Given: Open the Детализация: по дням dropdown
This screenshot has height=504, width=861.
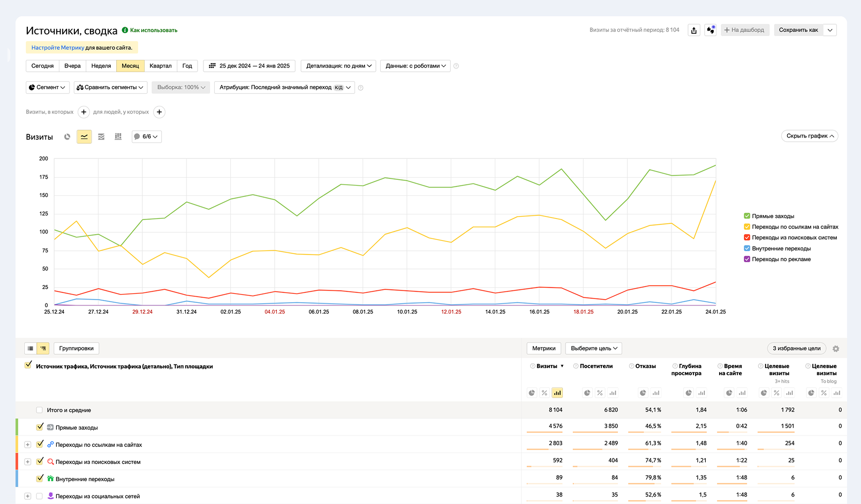Looking at the screenshot, I should (338, 66).
